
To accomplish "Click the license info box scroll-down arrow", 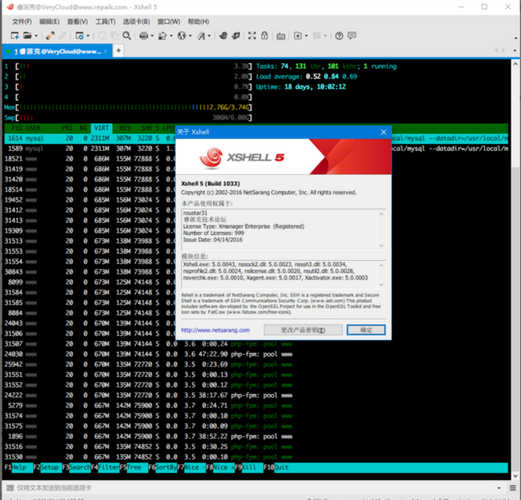I will [381, 245].
